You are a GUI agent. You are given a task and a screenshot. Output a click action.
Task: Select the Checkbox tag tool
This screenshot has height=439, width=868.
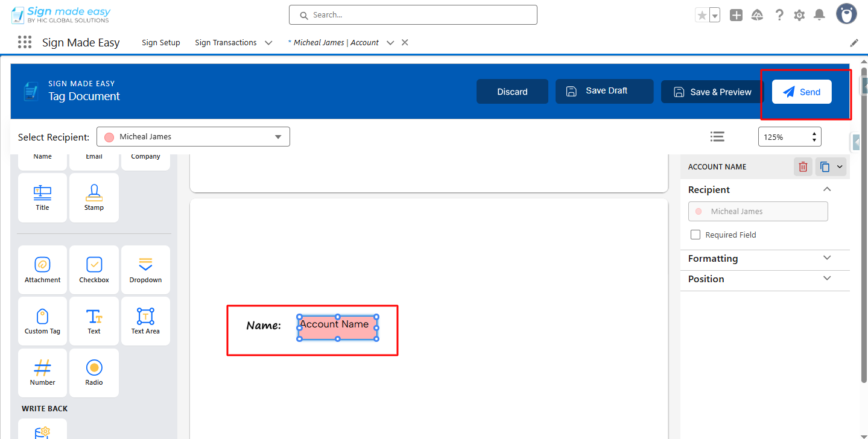pyautogui.click(x=94, y=270)
